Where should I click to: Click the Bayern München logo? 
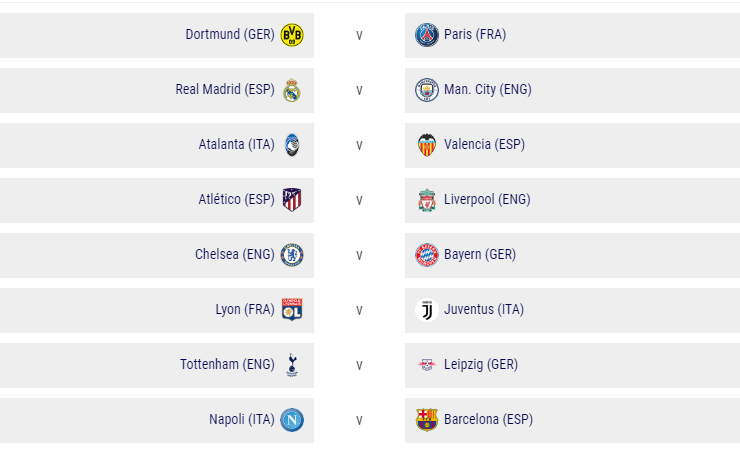click(427, 255)
